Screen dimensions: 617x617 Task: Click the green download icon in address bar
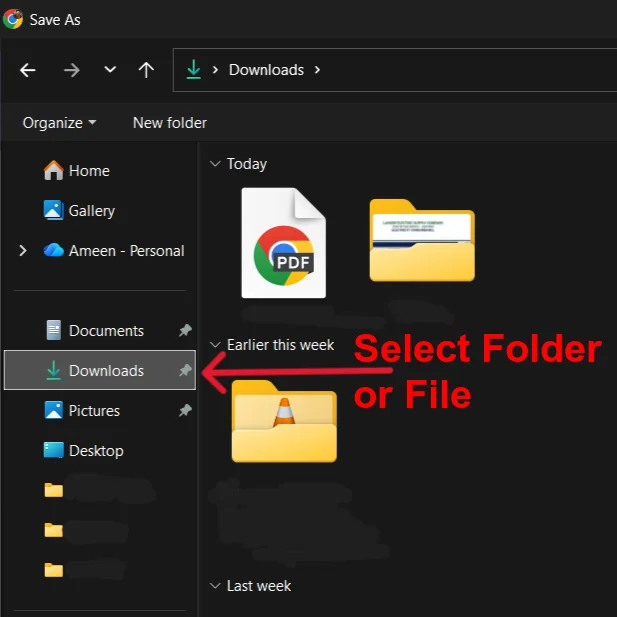pos(194,69)
